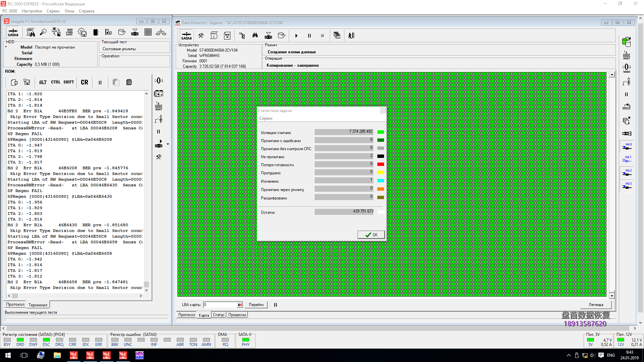The height and width of the screenshot is (362, 644).
Task: Open the dropdown arrow beside the run-task icon
Action: 168,144
